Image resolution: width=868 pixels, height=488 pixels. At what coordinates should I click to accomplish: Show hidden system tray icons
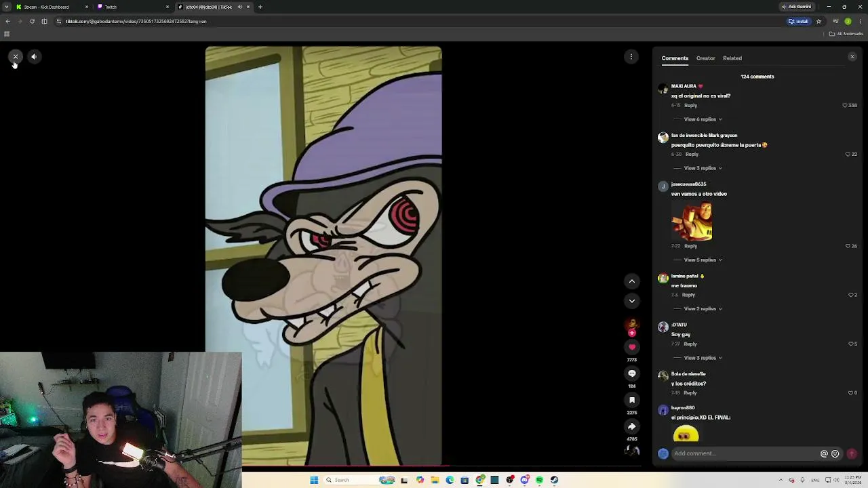tap(781, 480)
